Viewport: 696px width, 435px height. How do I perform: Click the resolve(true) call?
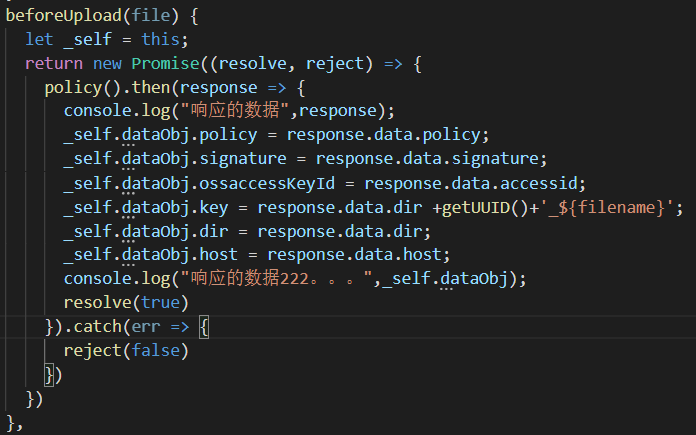click(x=127, y=303)
